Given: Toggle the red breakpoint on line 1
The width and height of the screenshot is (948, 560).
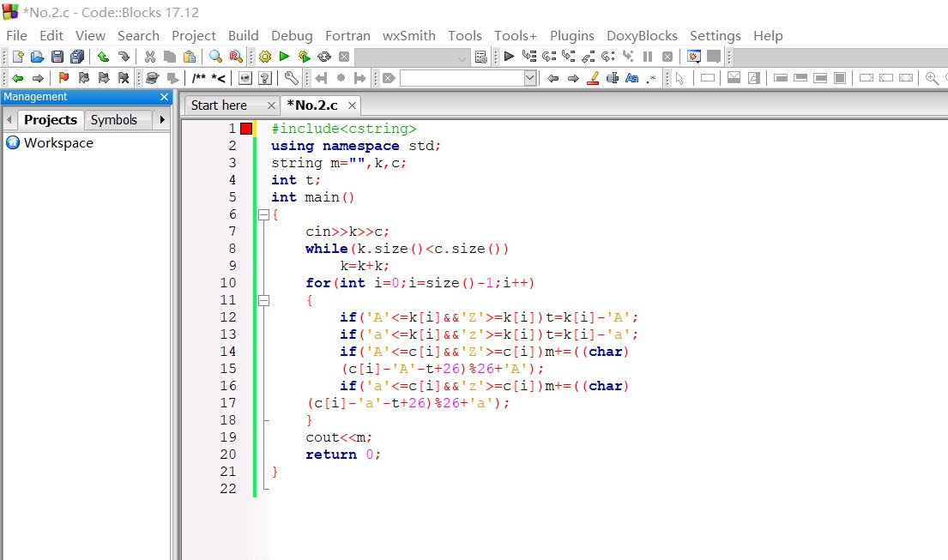Looking at the screenshot, I should [x=246, y=129].
